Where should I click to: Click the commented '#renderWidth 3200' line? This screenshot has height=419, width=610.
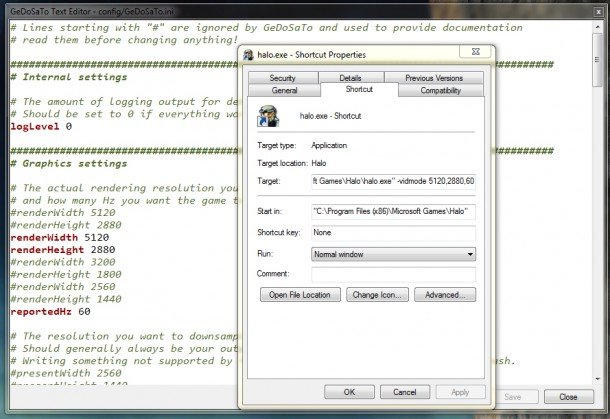(63, 262)
